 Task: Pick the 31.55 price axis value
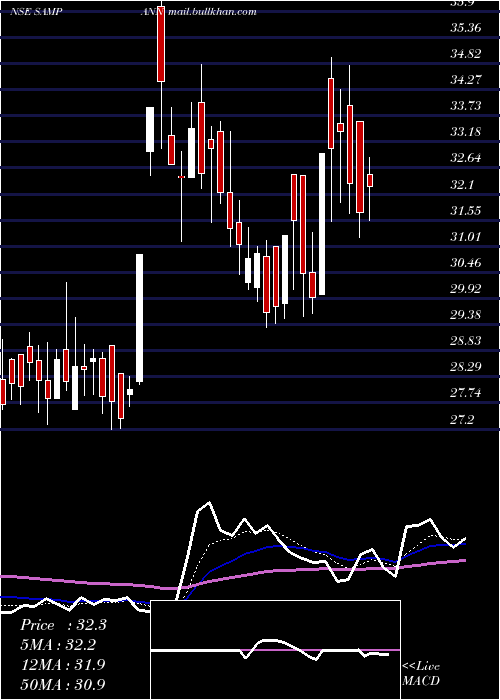click(x=466, y=210)
